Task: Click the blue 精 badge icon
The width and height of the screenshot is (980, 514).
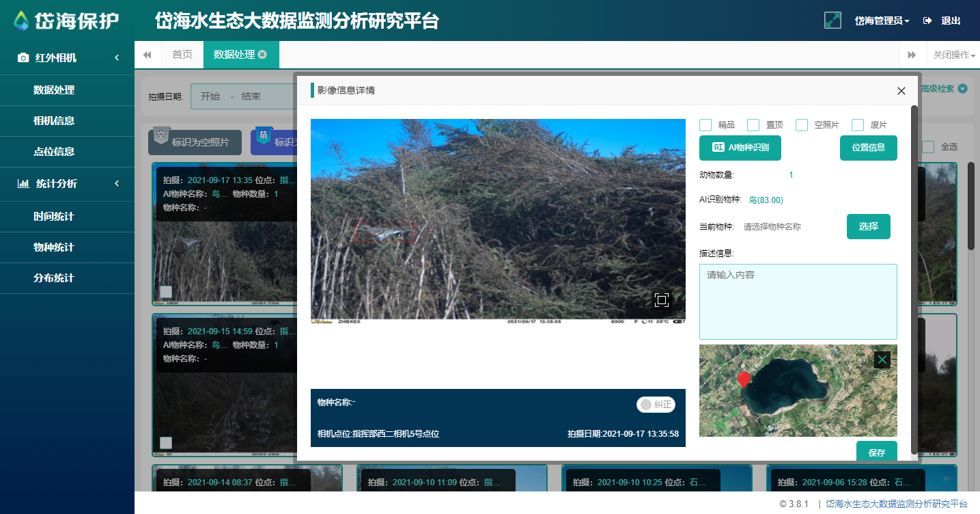Action: 264,137
